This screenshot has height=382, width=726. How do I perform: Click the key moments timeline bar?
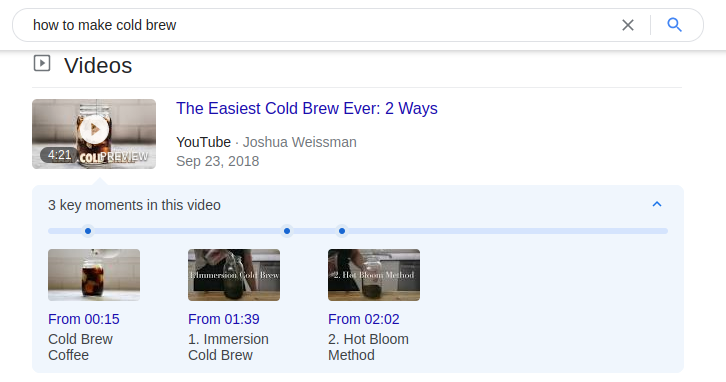point(358,231)
